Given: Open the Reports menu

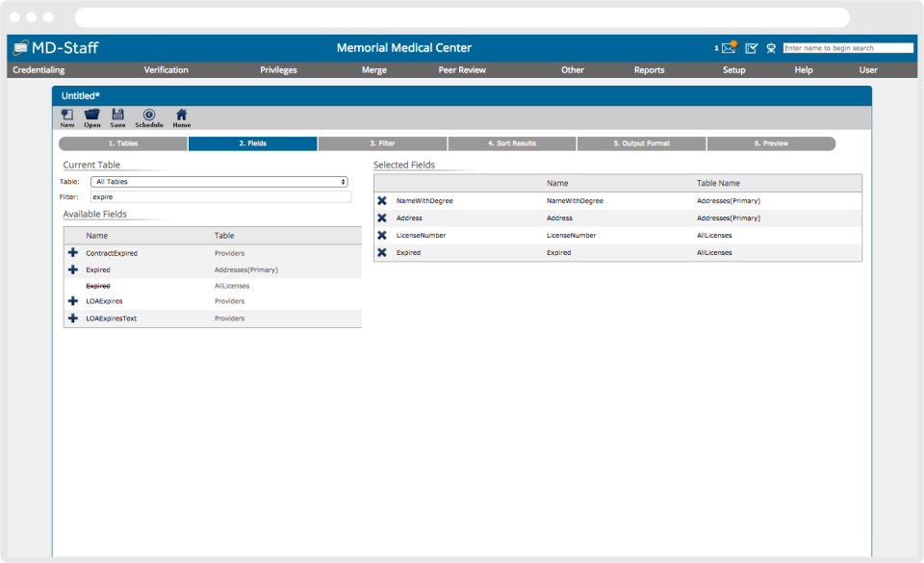Looking at the screenshot, I should click(x=649, y=69).
